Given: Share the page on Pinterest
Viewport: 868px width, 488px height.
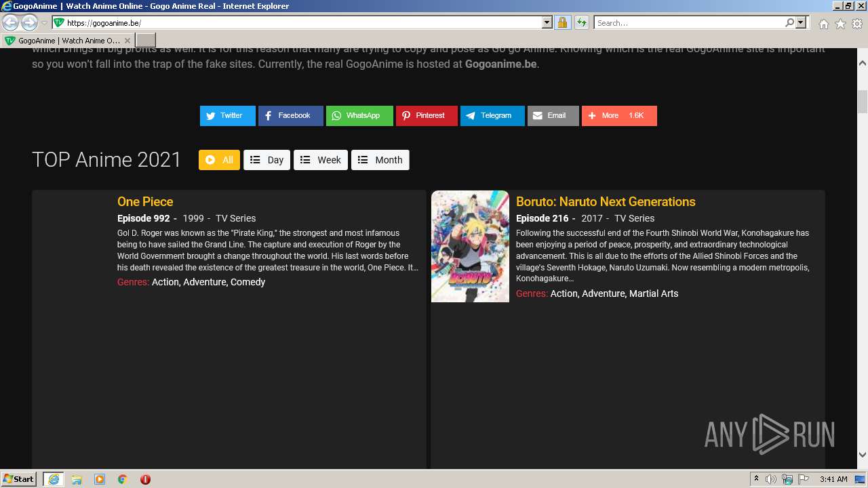Looking at the screenshot, I should coord(427,116).
